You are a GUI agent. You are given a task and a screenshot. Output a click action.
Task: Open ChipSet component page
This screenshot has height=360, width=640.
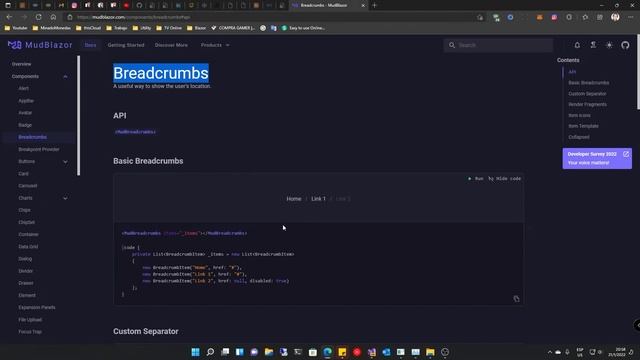(x=27, y=222)
